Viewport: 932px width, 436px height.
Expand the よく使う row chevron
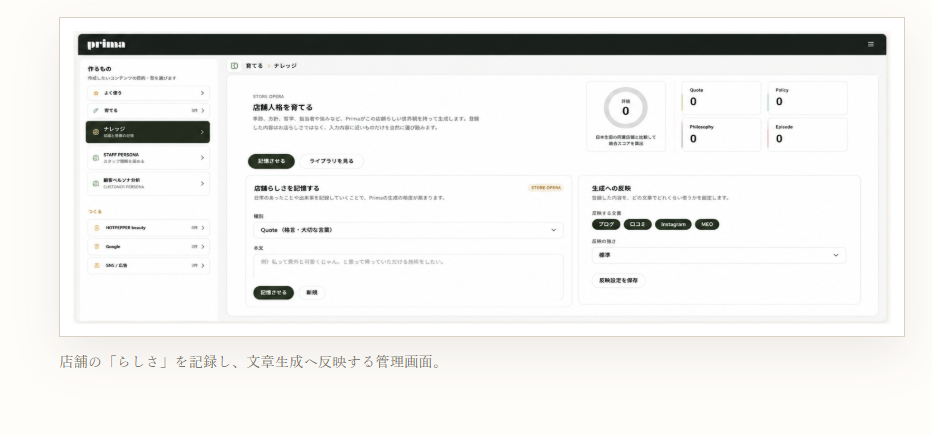coord(202,93)
